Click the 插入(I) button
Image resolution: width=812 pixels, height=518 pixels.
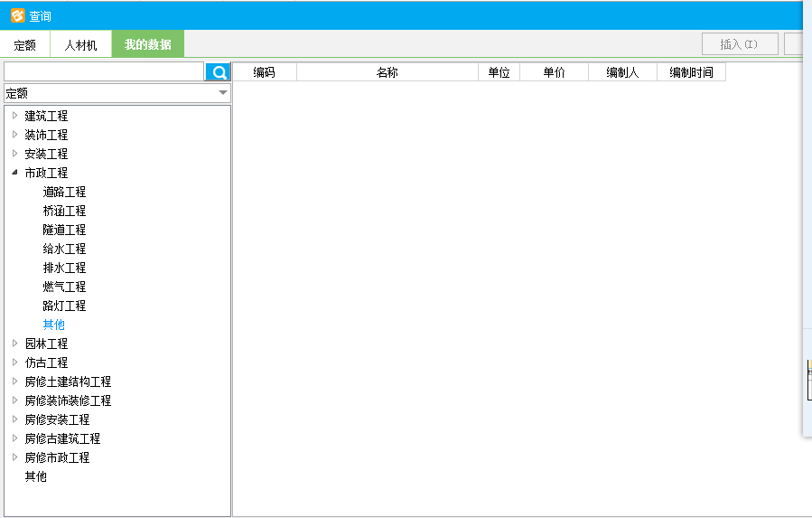[740, 44]
